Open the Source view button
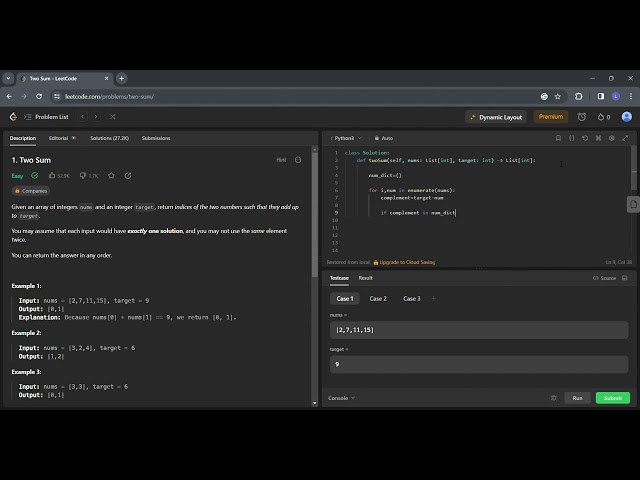The image size is (640, 480). coord(604,278)
